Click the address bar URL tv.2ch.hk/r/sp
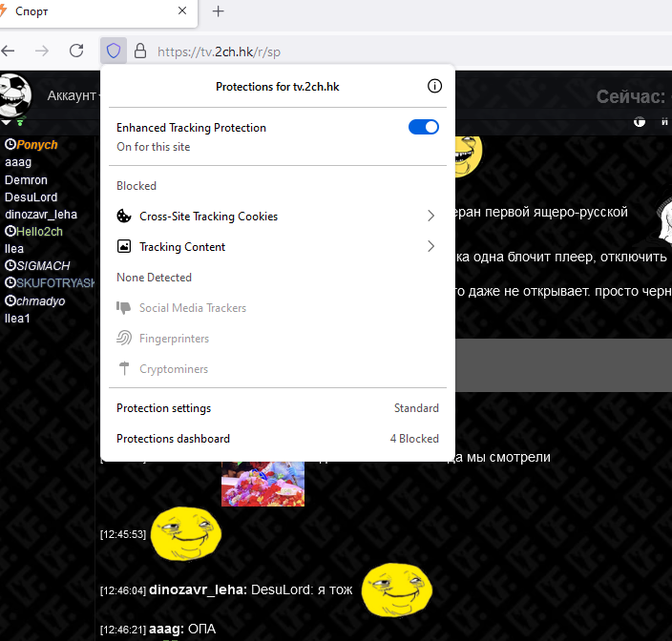Screen dimensions: 672x641 [x=219, y=52]
